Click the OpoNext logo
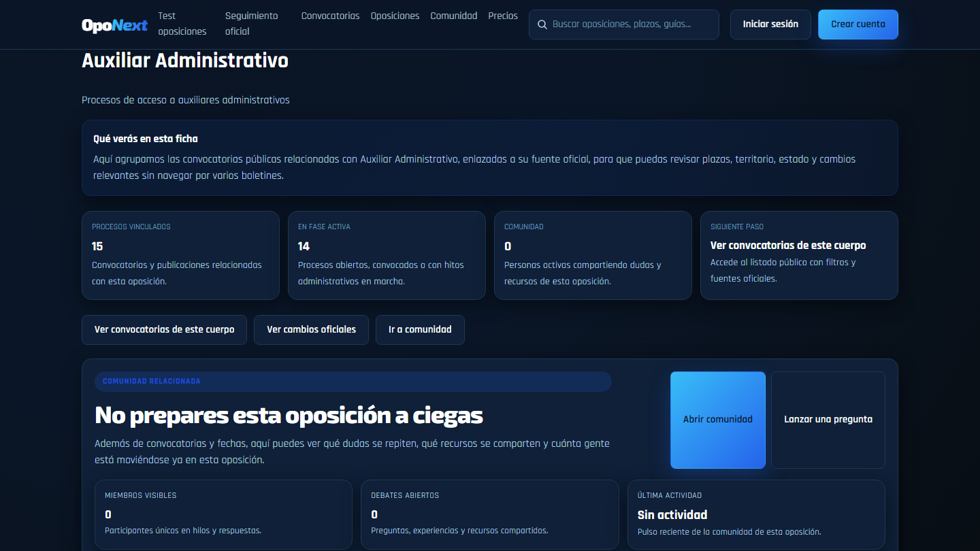 click(x=114, y=25)
